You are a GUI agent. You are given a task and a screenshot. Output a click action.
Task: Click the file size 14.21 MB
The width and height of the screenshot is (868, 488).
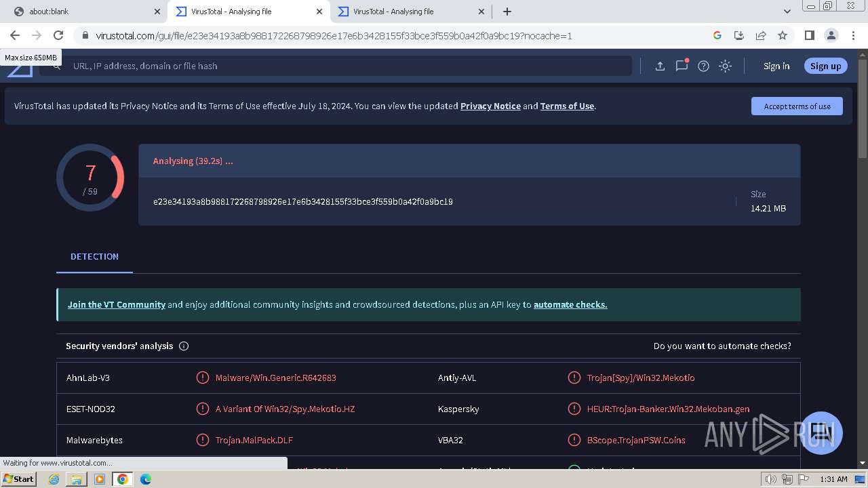coord(768,208)
